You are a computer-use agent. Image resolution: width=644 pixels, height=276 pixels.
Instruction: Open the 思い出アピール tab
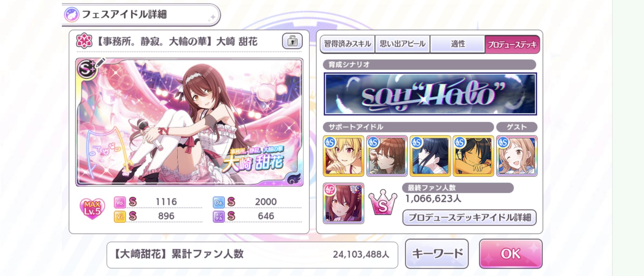pos(402,44)
